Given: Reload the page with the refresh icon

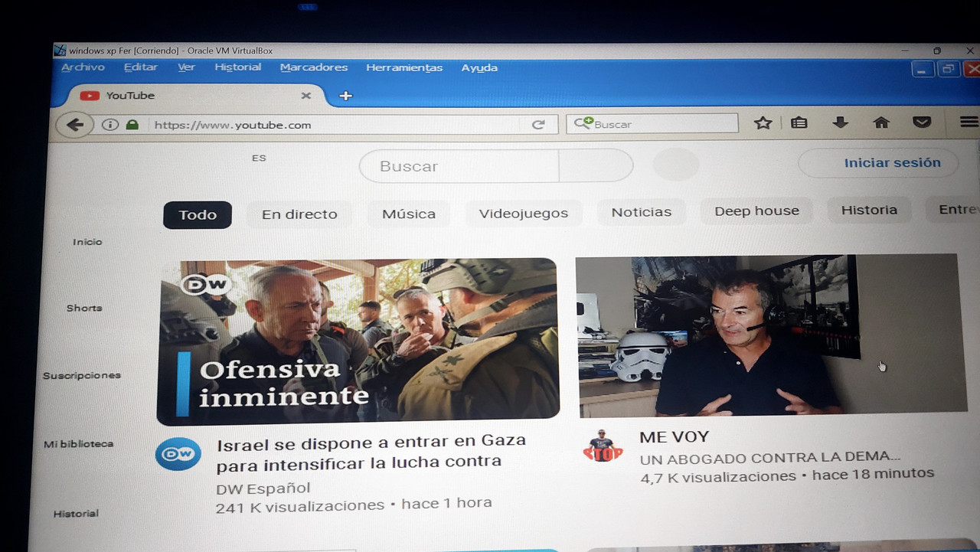Looking at the screenshot, I should 538,124.
